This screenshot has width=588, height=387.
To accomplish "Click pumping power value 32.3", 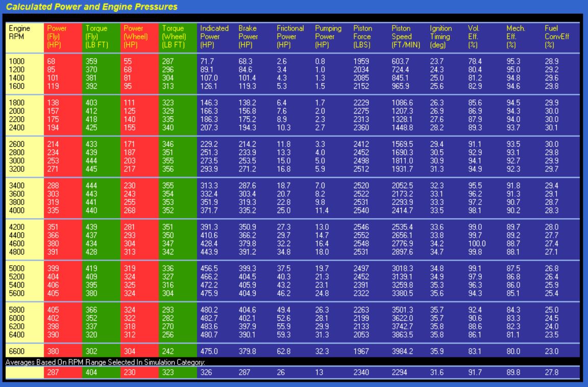I will [x=322, y=351].
